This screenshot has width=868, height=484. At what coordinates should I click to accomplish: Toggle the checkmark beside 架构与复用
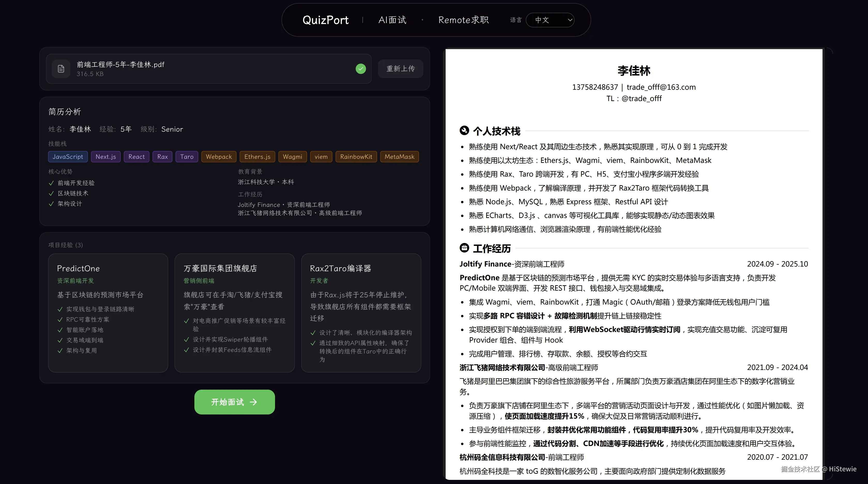point(60,350)
